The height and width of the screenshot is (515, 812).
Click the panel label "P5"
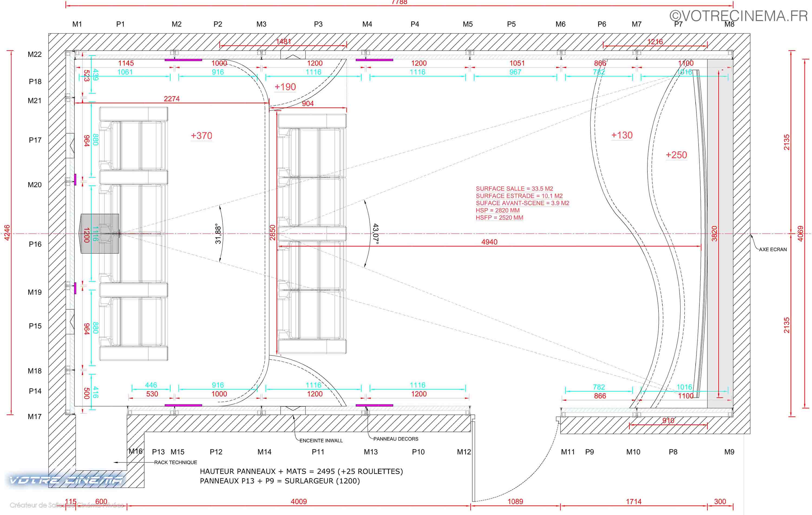pyautogui.click(x=511, y=24)
